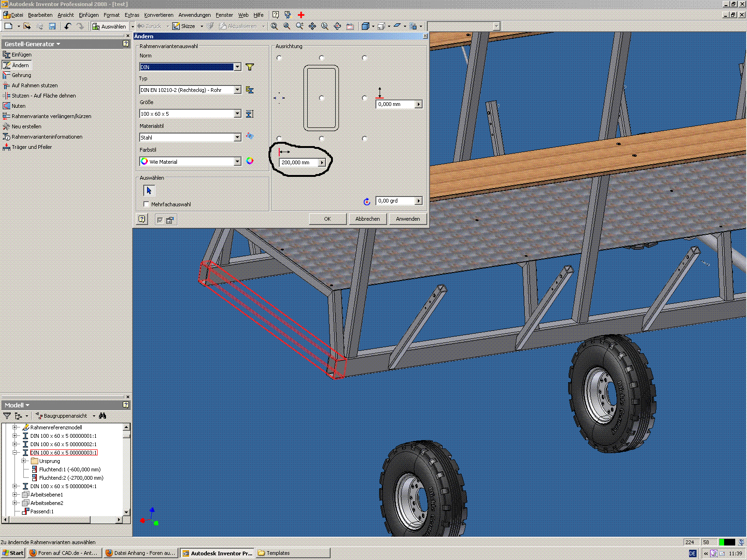The height and width of the screenshot is (560, 747).
Task: Expand the Rahmenreferenzmodell tree node
Action: tap(15, 427)
